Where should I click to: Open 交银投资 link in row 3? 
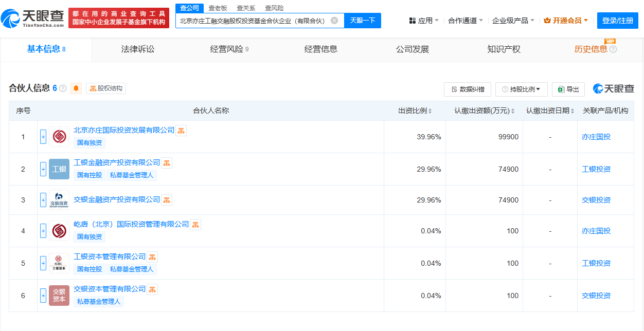(596, 200)
